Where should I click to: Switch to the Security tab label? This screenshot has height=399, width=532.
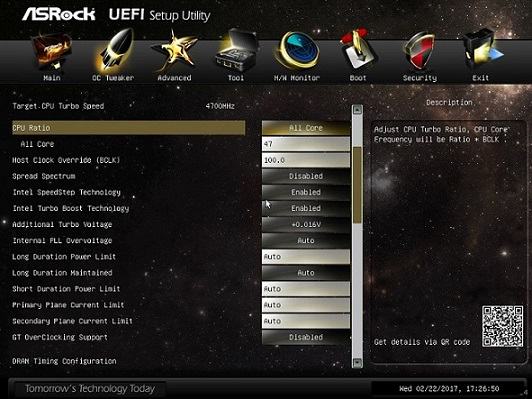point(420,78)
